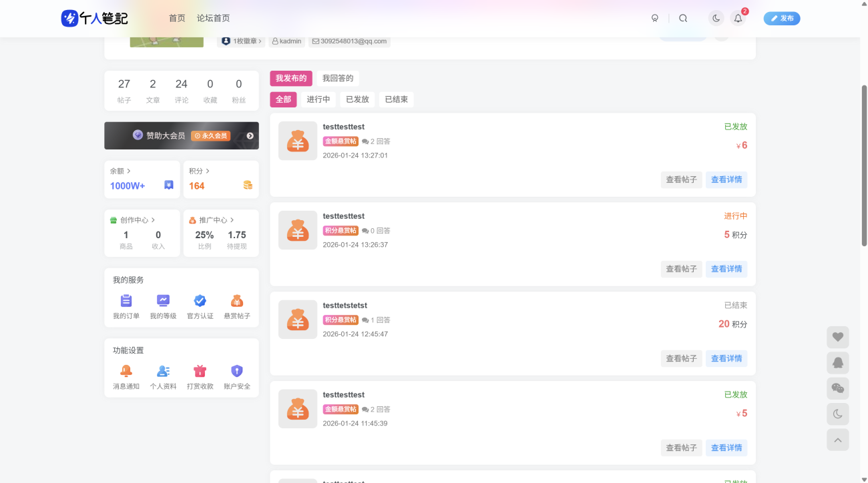
Task: Toggle night theme from floating sidebar moon
Action: [837, 414]
